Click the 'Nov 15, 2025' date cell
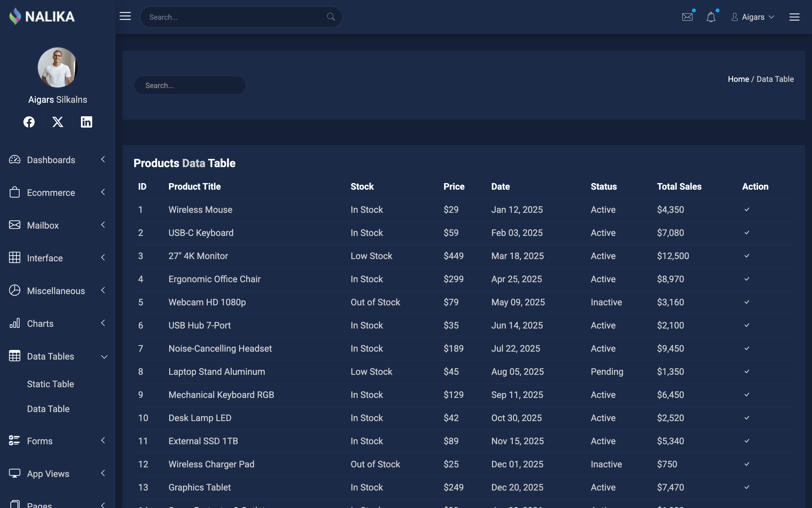The image size is (812, 508). tap(517, 441)
